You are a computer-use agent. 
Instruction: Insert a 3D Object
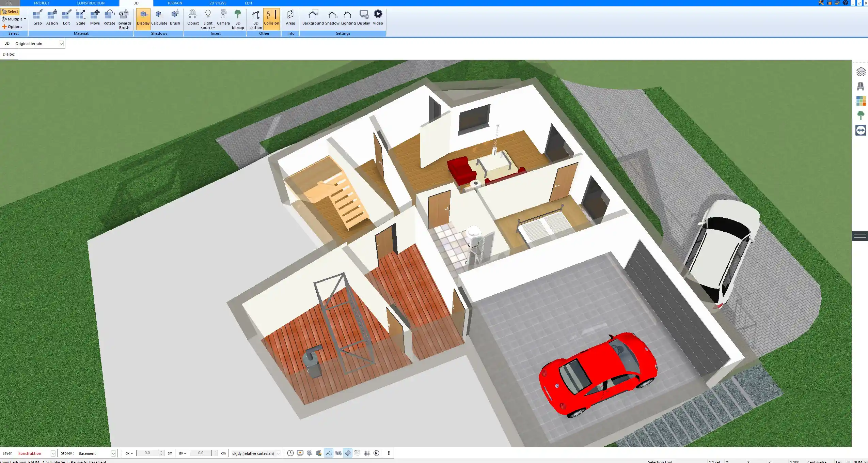point(193,18)
